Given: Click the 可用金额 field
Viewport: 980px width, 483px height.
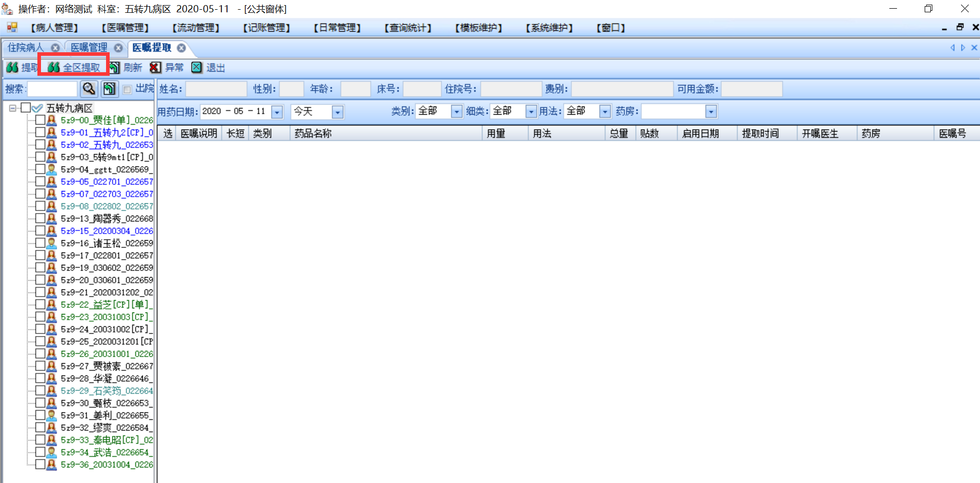Looking at the screenshot, I should [x=752, y=89].
